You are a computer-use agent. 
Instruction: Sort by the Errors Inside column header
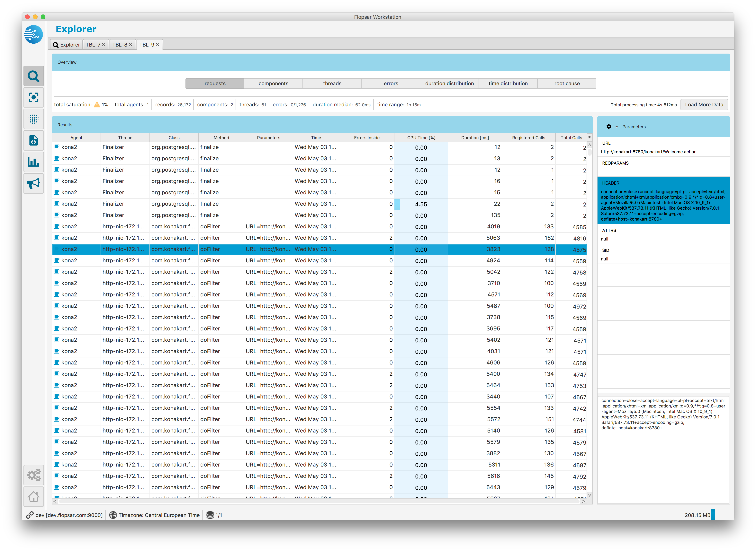tap(367, 137)
